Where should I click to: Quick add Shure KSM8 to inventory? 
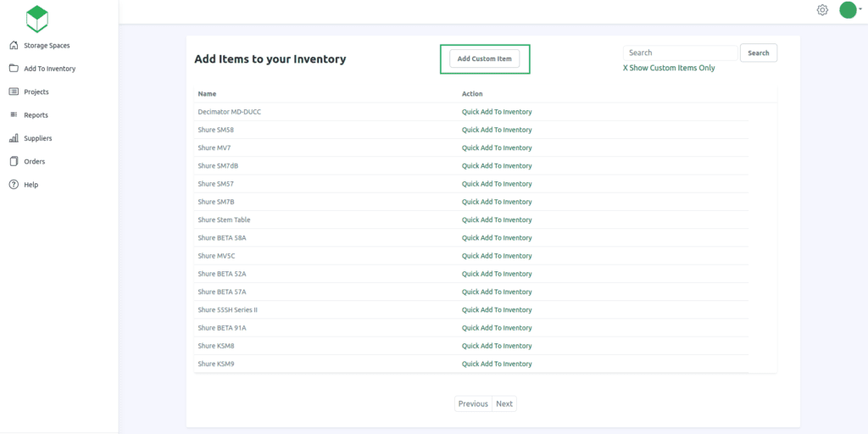pos(497,346)
